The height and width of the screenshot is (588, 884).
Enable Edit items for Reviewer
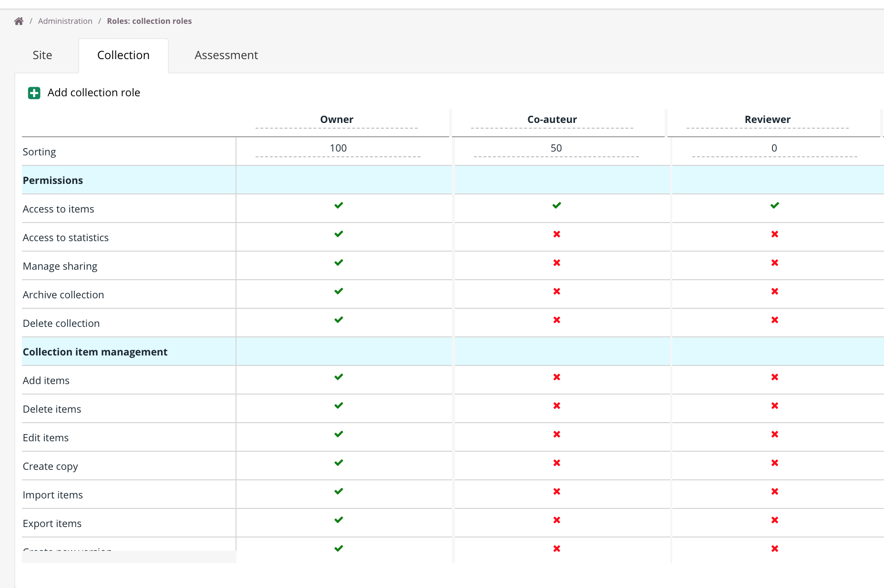[x=775, y=434]
